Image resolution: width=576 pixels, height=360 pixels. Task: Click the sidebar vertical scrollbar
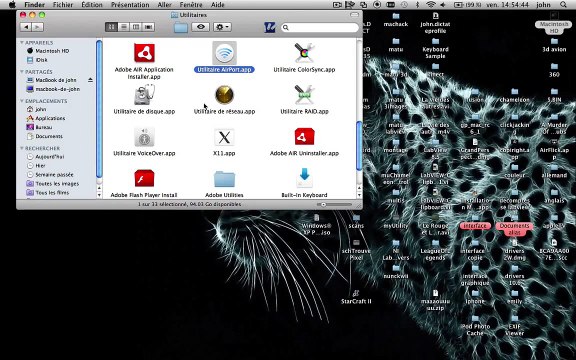[99, 109]
